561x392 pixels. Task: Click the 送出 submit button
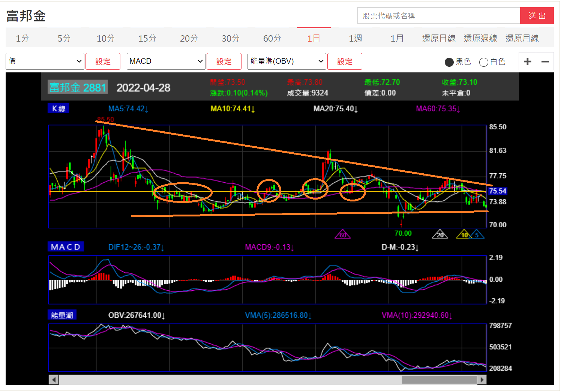pyautogui.click(x=537, y=16)
